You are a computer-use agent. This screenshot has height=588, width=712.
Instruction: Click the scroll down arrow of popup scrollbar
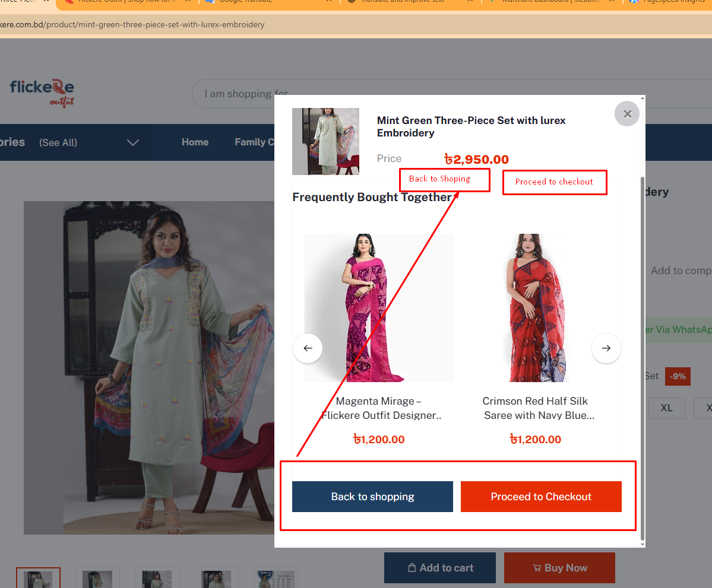(x=642, y=543)
